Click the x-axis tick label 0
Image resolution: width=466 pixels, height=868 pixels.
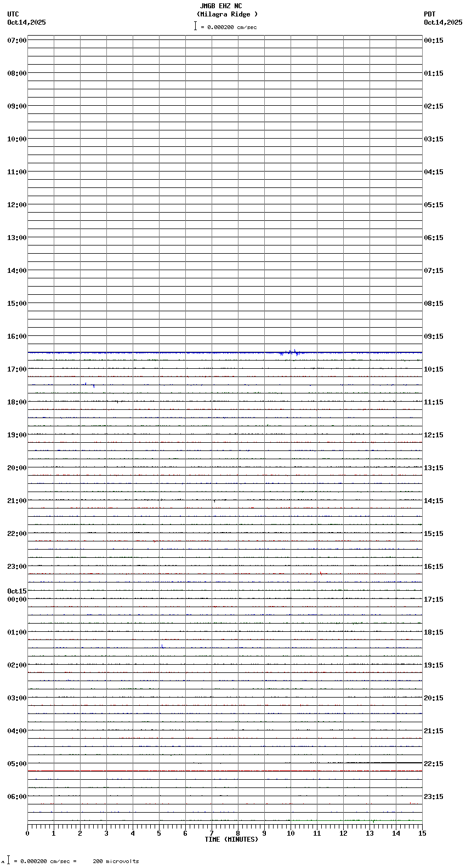27,833
